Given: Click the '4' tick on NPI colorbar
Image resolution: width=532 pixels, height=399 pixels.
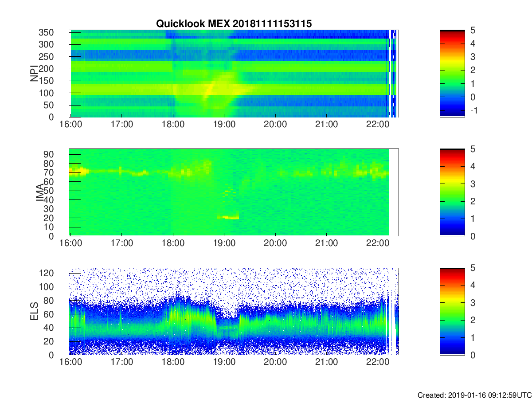Looking at the screenshot, I should click(472, 43).
